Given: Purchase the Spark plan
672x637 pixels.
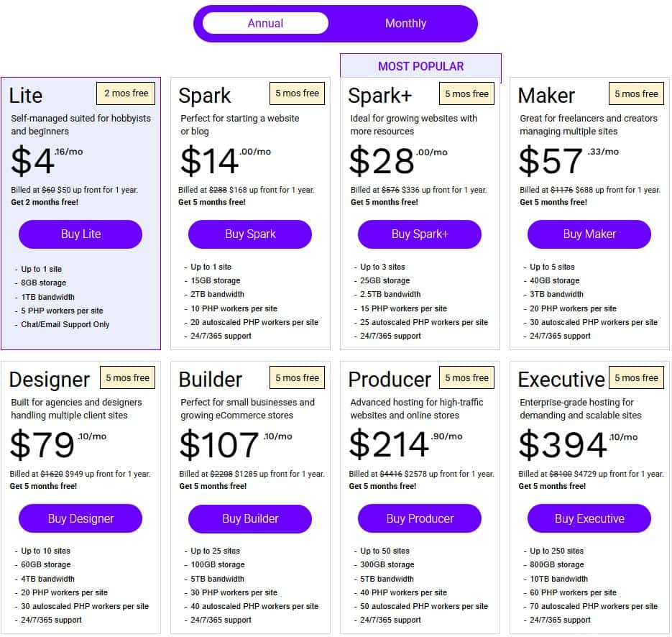Looking at the screenshot, I should tap(250, 234).
